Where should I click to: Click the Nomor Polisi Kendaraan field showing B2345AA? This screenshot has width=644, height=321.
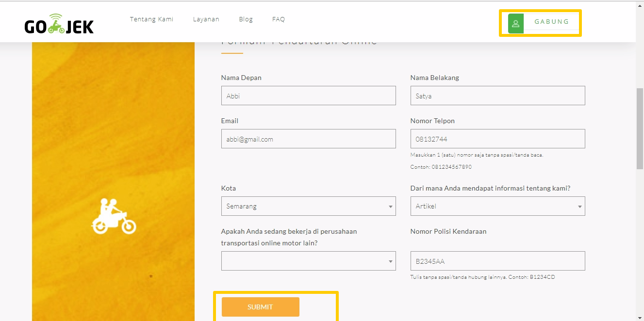pyautogui.click(x=497, y=261)
